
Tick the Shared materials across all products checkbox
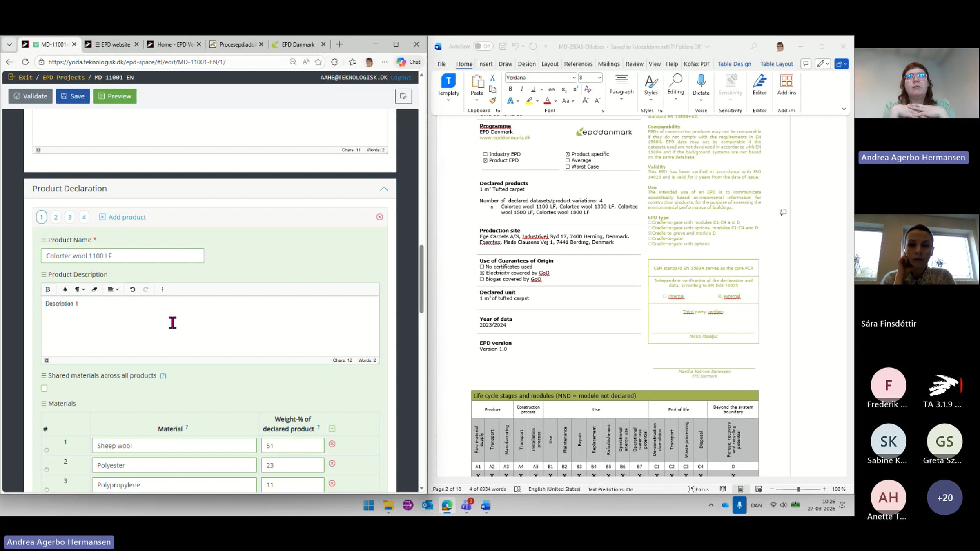[x=44, y=388]
